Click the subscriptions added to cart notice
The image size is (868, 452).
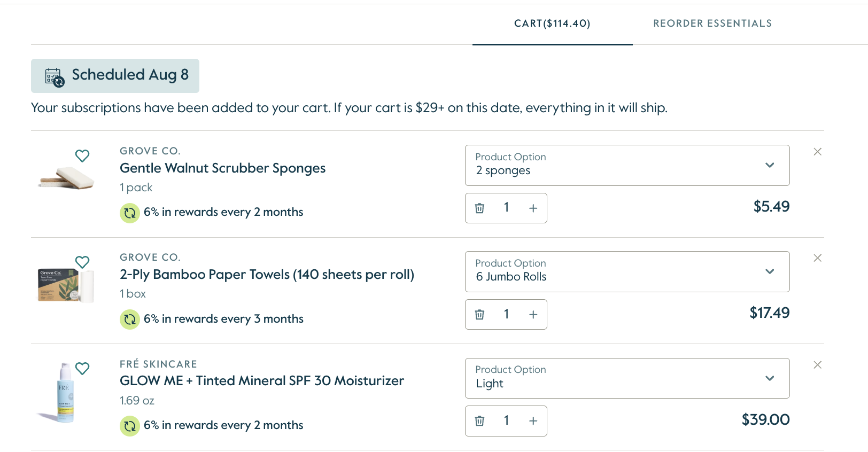pos(349,108)
